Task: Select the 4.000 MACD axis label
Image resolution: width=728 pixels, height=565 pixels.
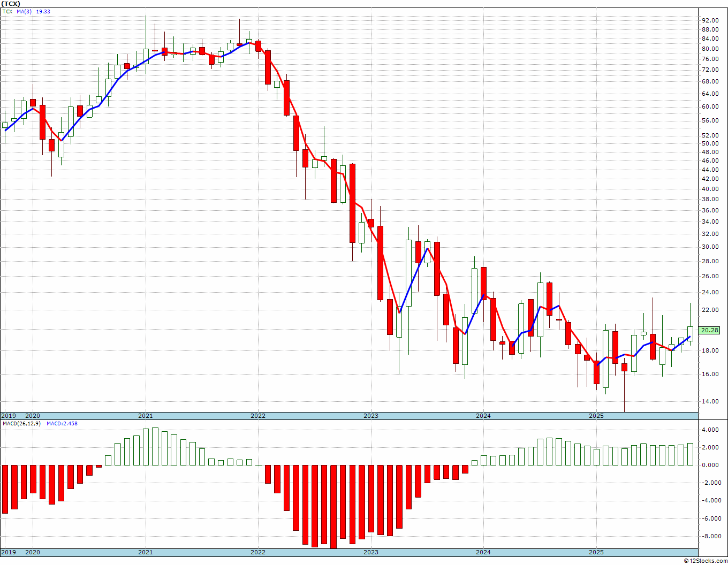Action: [710, 430]
